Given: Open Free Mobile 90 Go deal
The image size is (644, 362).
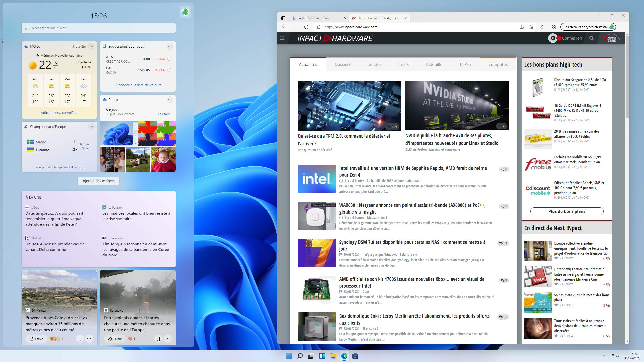Looking at the screenshot, I should 577,160.
